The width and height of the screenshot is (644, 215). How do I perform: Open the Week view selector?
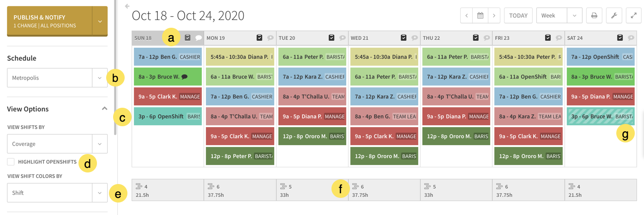(559, 15)
